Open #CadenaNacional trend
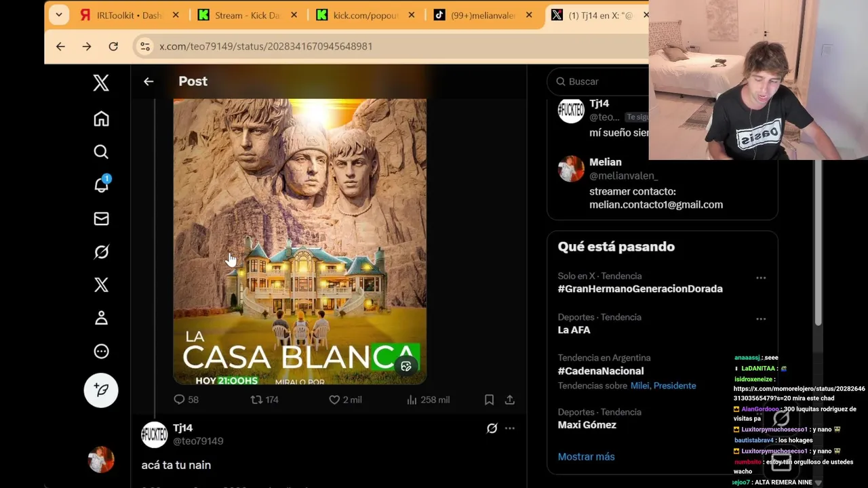 600,371
